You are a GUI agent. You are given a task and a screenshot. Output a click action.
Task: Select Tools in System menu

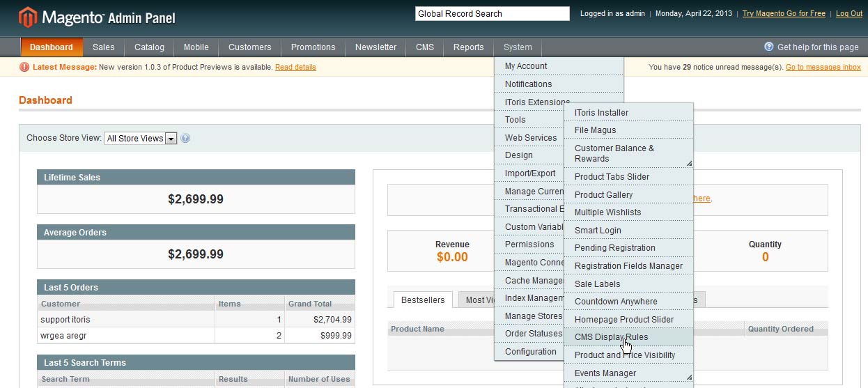pos(529,120)
